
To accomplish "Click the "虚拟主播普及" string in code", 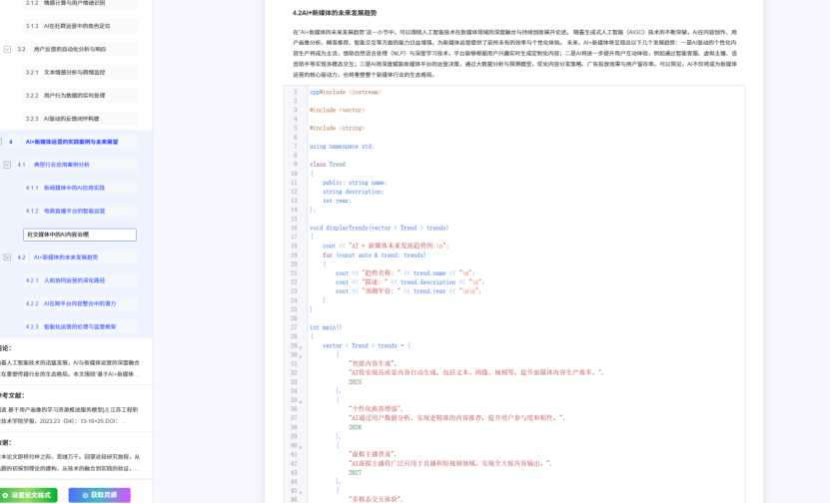I will 373,454.
